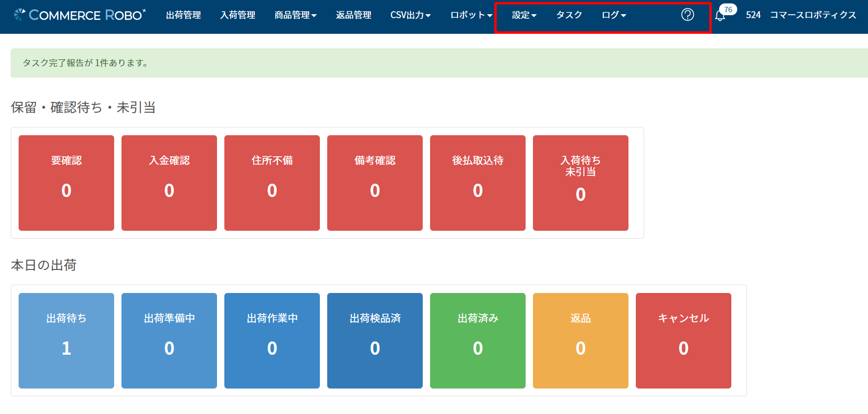Open the red キャンセル tile

[x=683, y=341]
